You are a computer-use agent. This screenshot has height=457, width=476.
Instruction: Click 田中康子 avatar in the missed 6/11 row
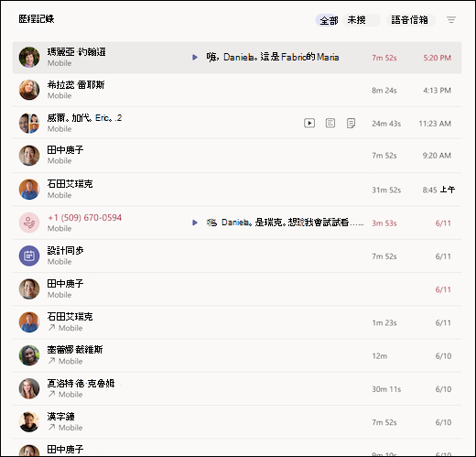(x=29, y=288)
